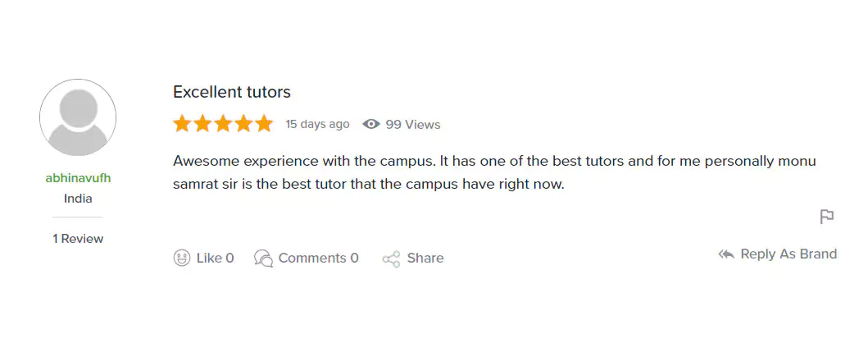The height and width of the screenshot is (348, 868).
Task: Flag this review as inappropriate
Action: pos(827,217)
